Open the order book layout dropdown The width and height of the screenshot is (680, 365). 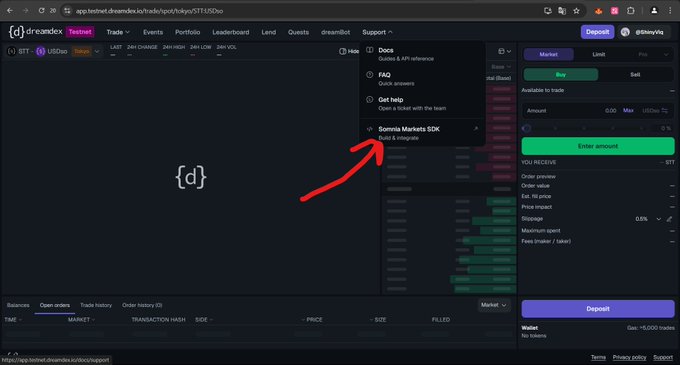tap(504, 51)
